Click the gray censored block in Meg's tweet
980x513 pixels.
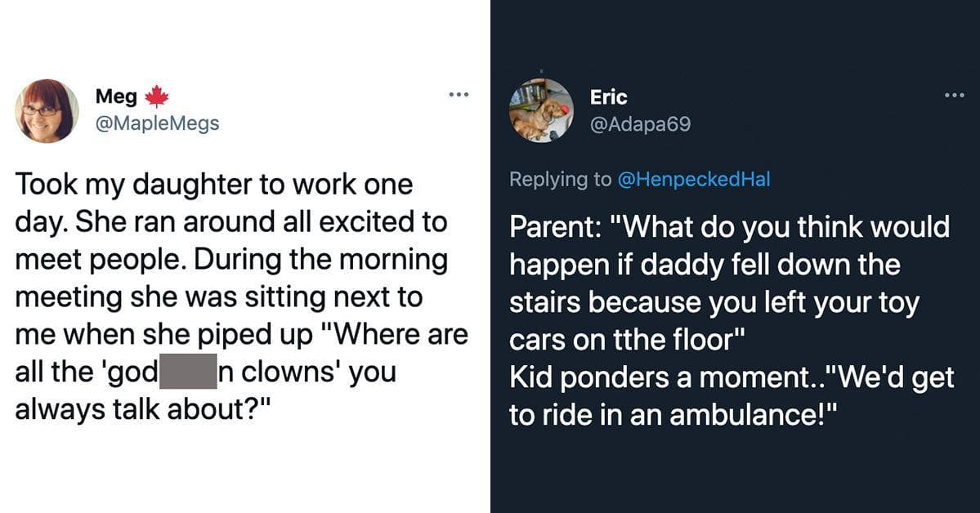coord(186,372)
